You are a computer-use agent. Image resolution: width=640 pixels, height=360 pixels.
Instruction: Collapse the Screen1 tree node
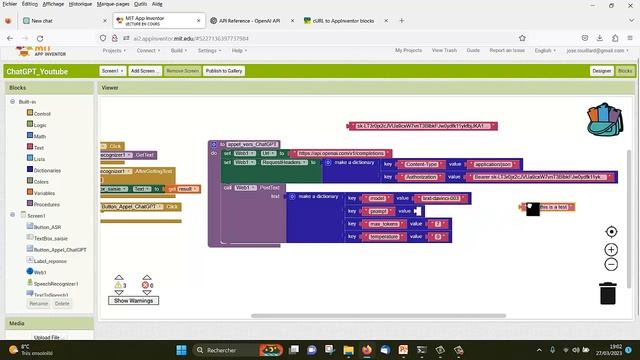tap(13, 215)
